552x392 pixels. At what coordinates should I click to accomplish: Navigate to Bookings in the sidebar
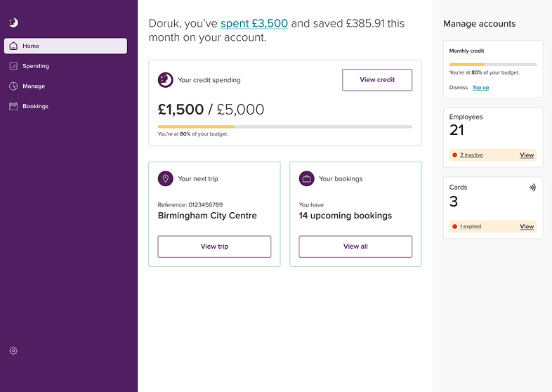pos(35,106)
